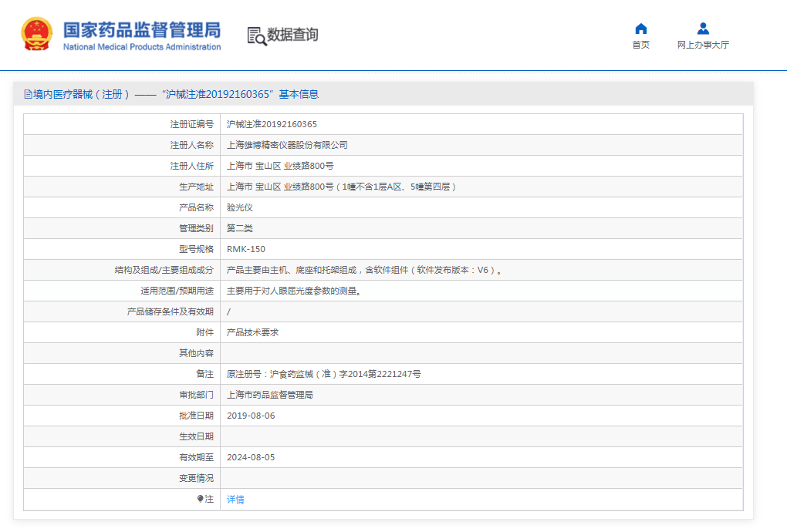Image resolution: width=787 pixels, height=532 pixels.
Task: Click the 上海市药品监督管理局 approval department cell
Action: (269, 395)
